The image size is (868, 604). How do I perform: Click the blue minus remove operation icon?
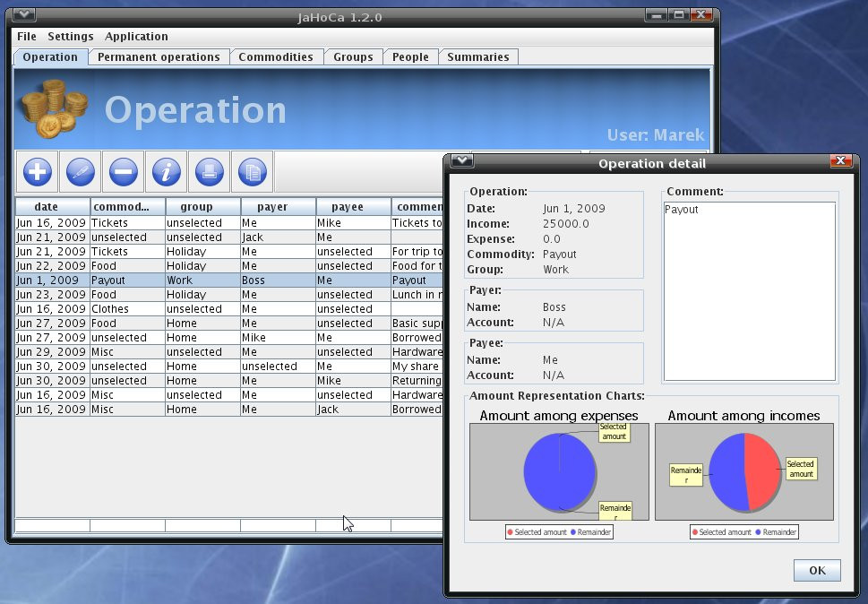click(124, 172)
